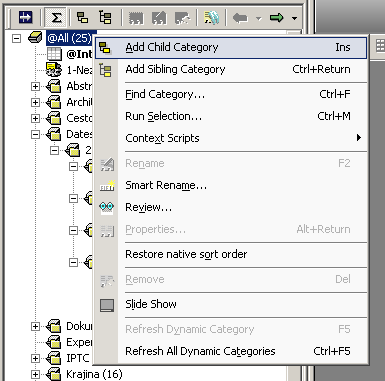This screenshot has width=385, height=381.
Task: Click the grid view icon right of menu
Action: click(380, 45)
